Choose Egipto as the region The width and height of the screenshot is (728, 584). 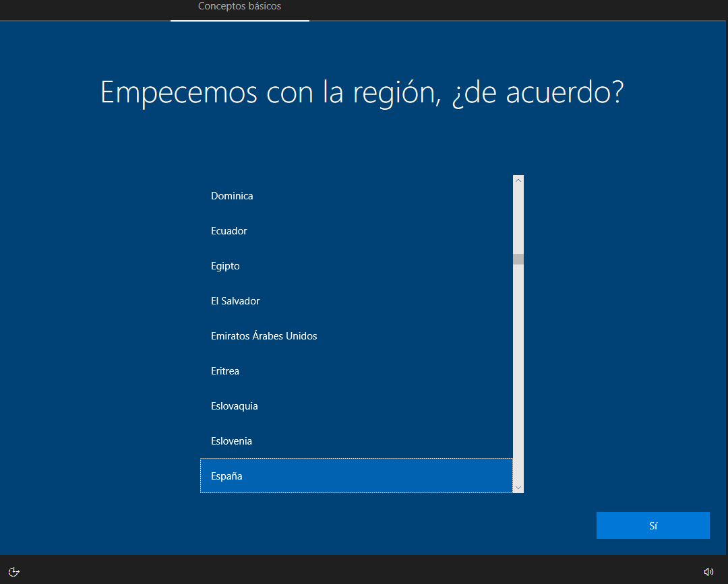pos(357,266)
